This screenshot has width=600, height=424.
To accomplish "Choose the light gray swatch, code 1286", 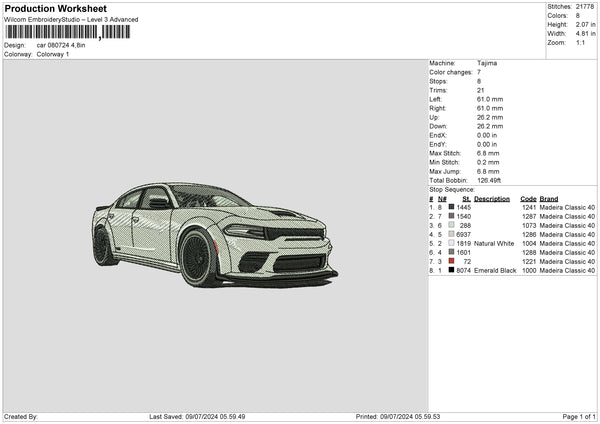I will (x=451, y=234).
